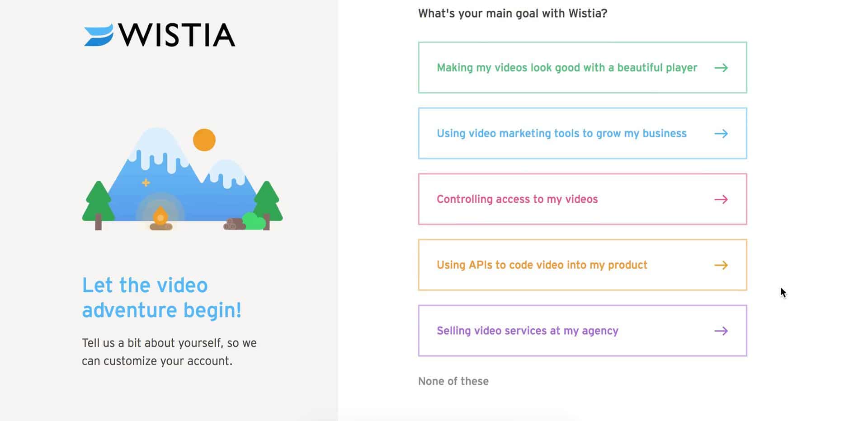Pick Controlling access to my videos
Viewport: 868px width, 421px height.
[x=582, y=199]
